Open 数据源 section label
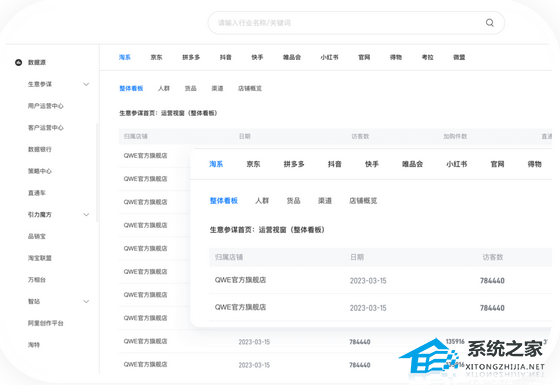Image resolution: width=560 pixels, height=385 pixels. tap(37, 62)
